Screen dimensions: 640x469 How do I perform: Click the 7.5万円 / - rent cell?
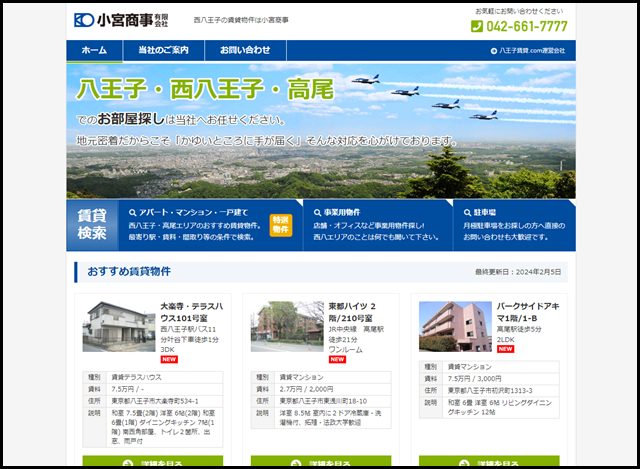[x=165, y=389]
